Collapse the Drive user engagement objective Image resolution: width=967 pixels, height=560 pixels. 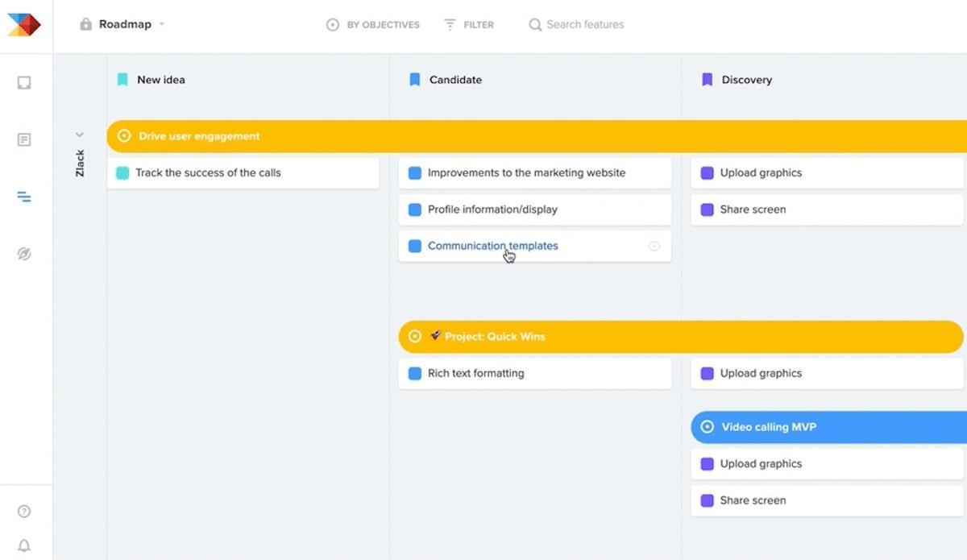coord(124,136)
